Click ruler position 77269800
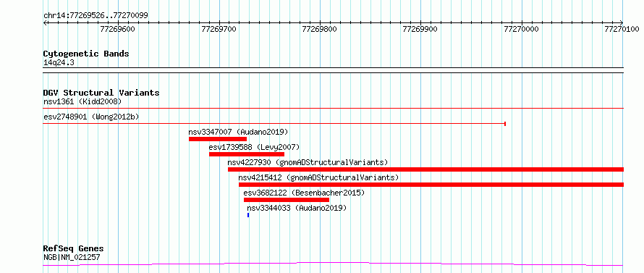The image size is (644, 273). [x=320, y=29]
